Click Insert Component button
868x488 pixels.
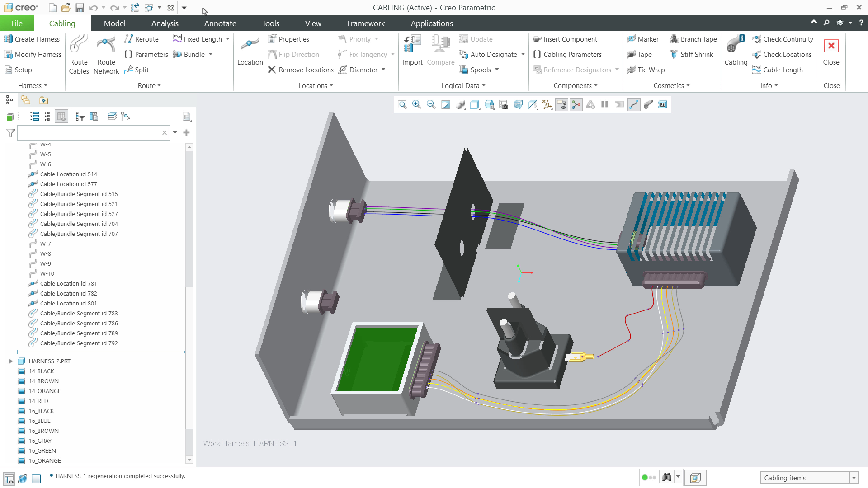tap(565, 39)
